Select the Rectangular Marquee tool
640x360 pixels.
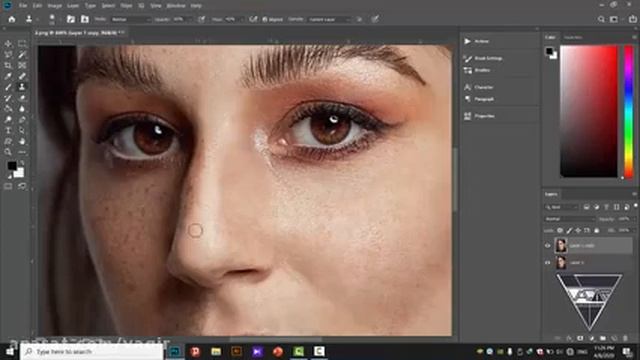22,44
